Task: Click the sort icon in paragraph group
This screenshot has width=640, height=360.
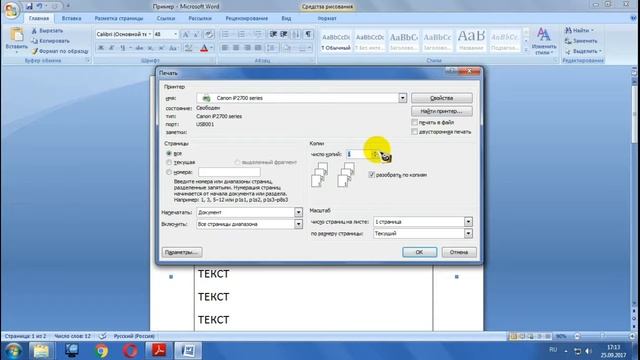Action: 296,34
